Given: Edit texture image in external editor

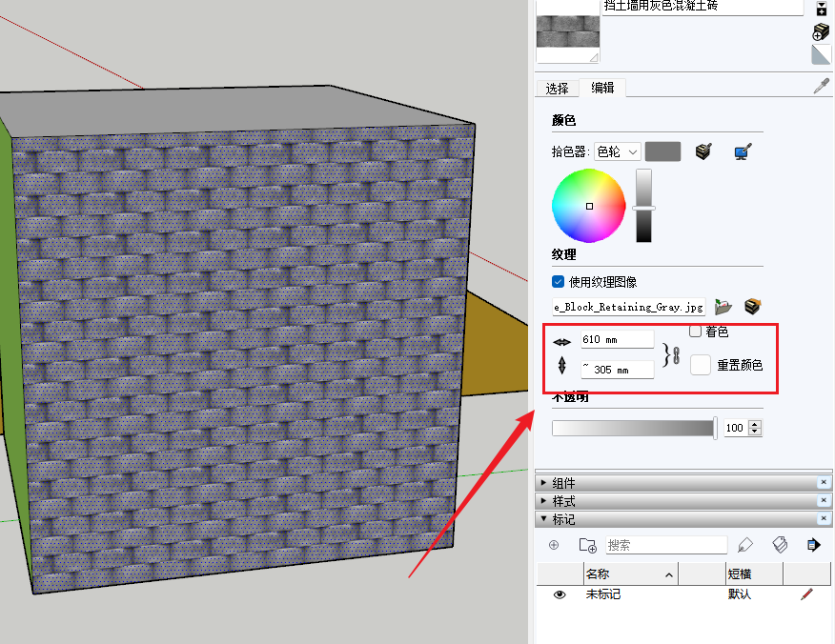Looking at the screenshot, I should (753, 307).
